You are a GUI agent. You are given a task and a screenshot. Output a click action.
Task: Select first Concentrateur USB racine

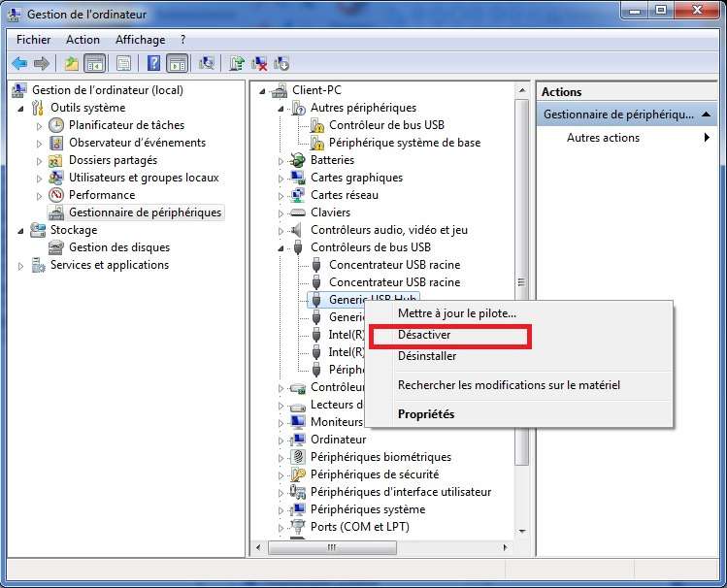pos(395,265)
